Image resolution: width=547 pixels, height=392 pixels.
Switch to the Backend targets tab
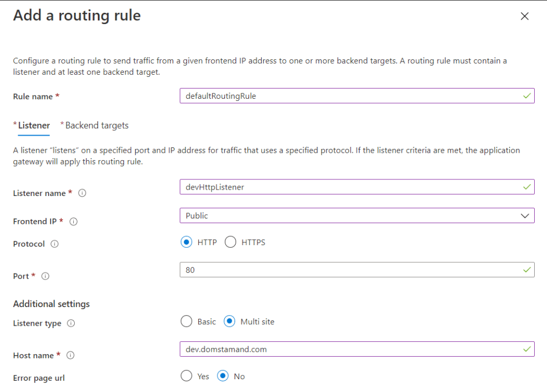pyautogui.click(x=96, y=125)
